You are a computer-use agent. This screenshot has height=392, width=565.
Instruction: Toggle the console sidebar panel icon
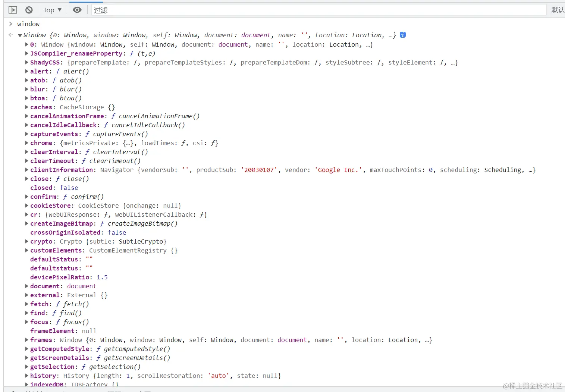coord(13,10)
